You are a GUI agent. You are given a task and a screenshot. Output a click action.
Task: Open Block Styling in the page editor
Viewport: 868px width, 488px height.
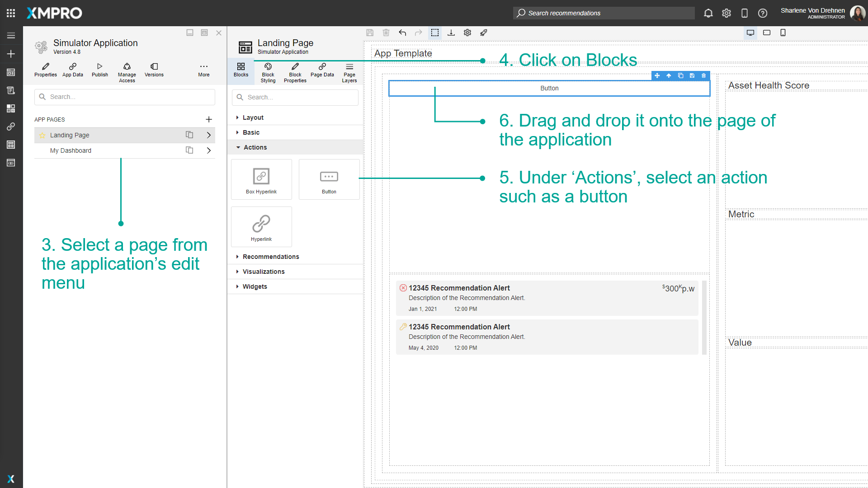tap(268, 72)
